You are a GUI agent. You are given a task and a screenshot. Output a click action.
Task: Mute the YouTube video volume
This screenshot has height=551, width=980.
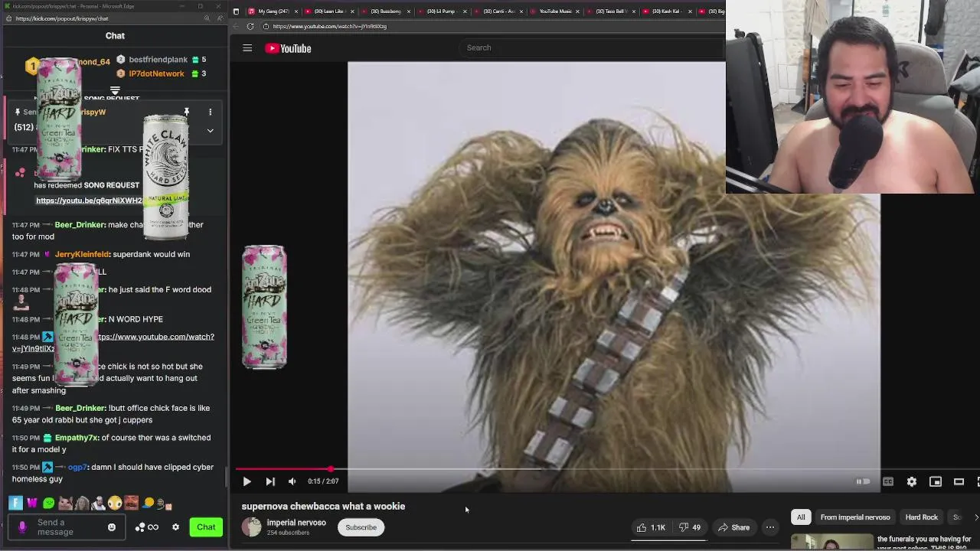tap(292, 481)
